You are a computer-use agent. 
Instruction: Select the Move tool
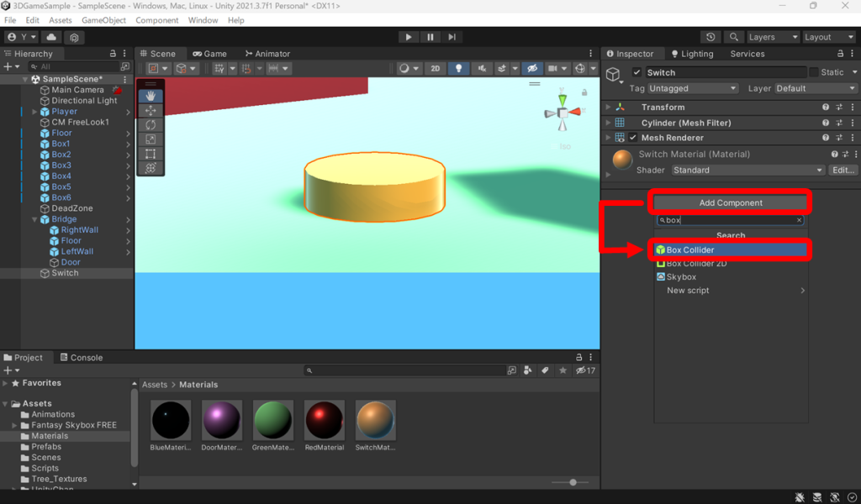151,110
